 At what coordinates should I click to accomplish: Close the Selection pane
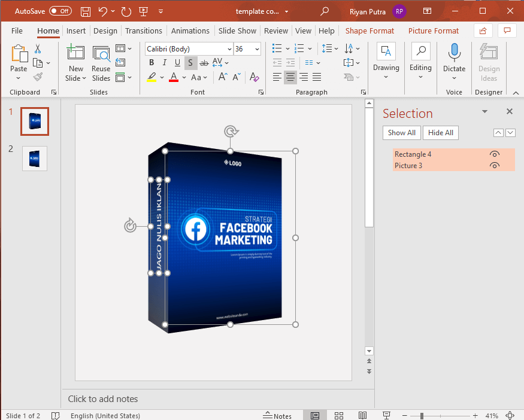pos(509,111)
